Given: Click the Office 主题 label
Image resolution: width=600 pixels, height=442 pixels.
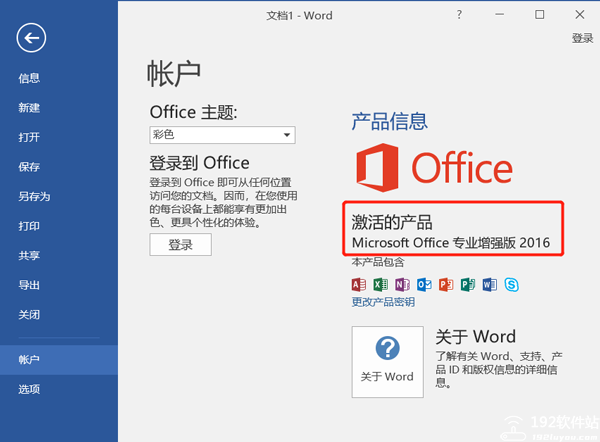Looking at the screenshot, I should [194, 113].
